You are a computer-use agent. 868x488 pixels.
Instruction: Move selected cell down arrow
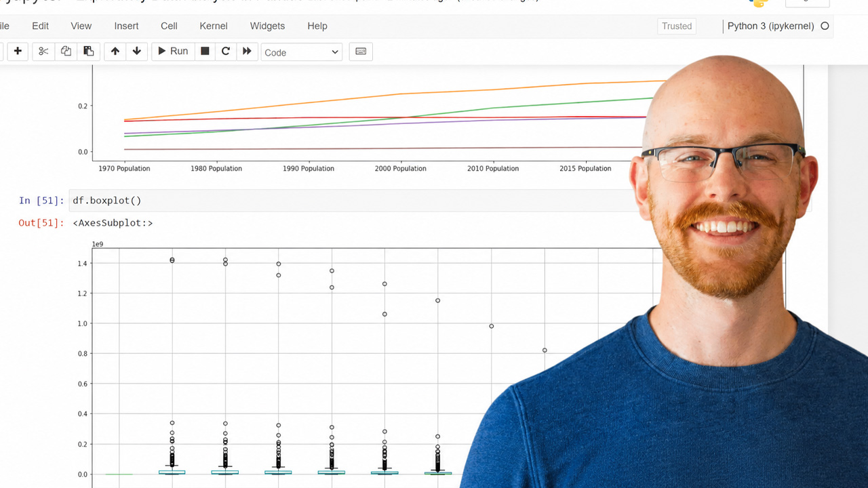click(x=137, y=52)
